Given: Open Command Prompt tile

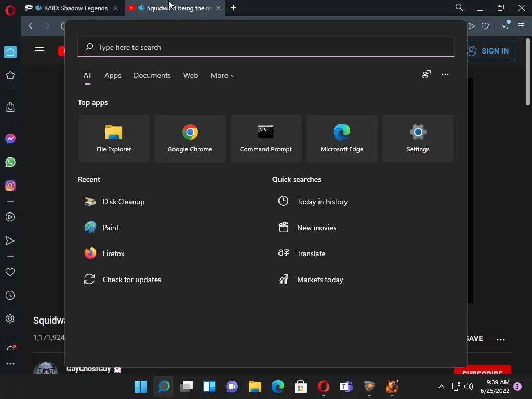Looking at the screenshot, I should [x=265, y=138].
